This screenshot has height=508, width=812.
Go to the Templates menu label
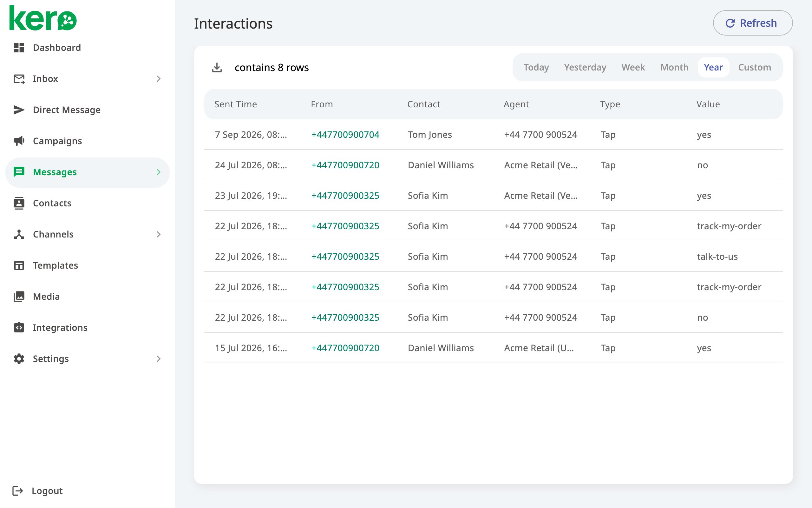pyautogui.click(x=56, y=265)
